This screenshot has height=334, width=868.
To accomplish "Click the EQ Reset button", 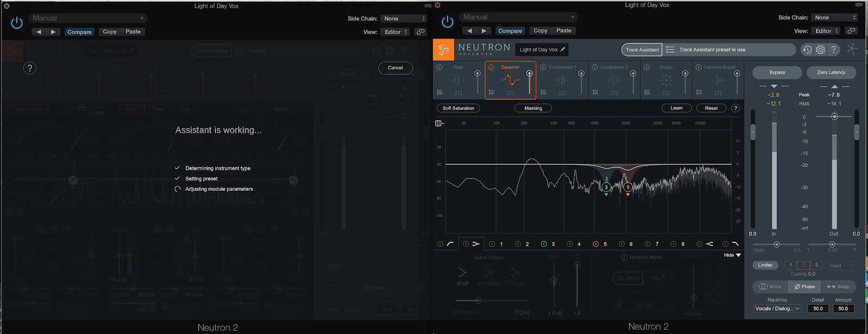I will (711, 108).
